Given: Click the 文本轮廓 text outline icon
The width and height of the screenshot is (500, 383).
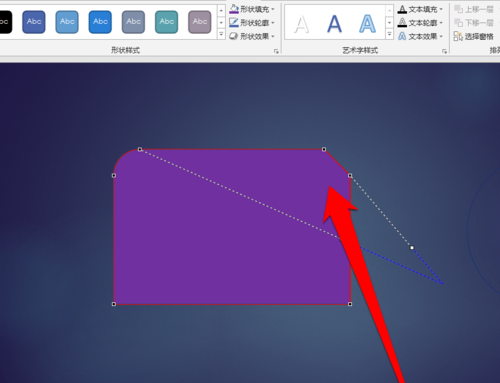Looking at the screenshot, I should coord(402,23).
